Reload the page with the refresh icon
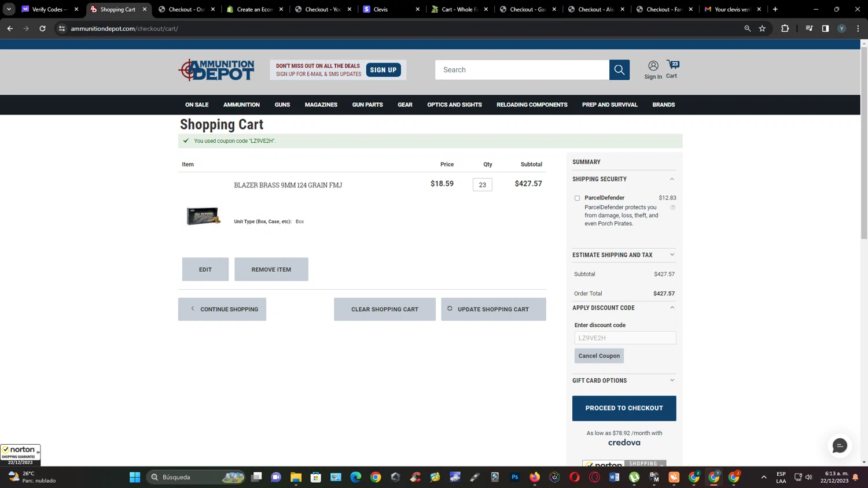This screenshot has height=488, width=868. (x=42, y=28)
